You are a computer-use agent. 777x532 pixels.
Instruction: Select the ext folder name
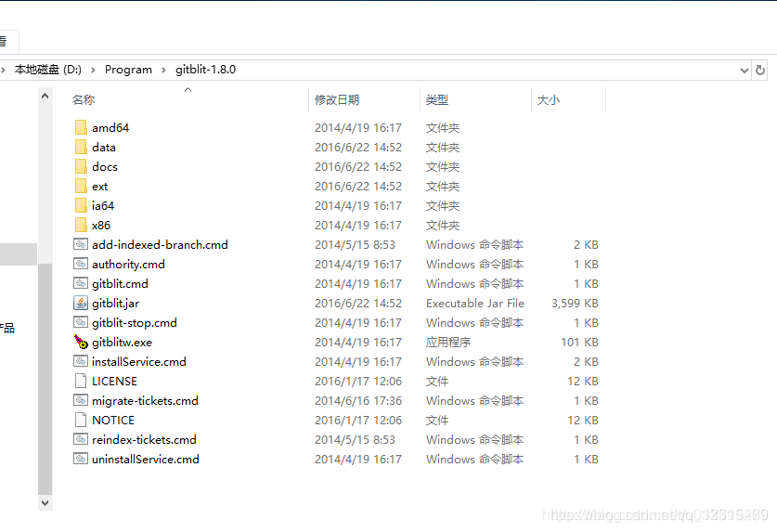99,186
